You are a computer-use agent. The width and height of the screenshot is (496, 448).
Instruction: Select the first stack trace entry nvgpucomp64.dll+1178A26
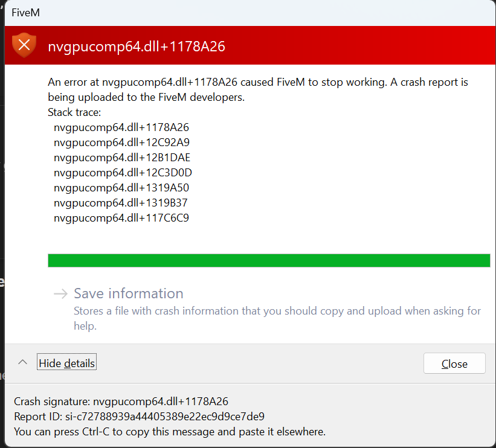121,127
